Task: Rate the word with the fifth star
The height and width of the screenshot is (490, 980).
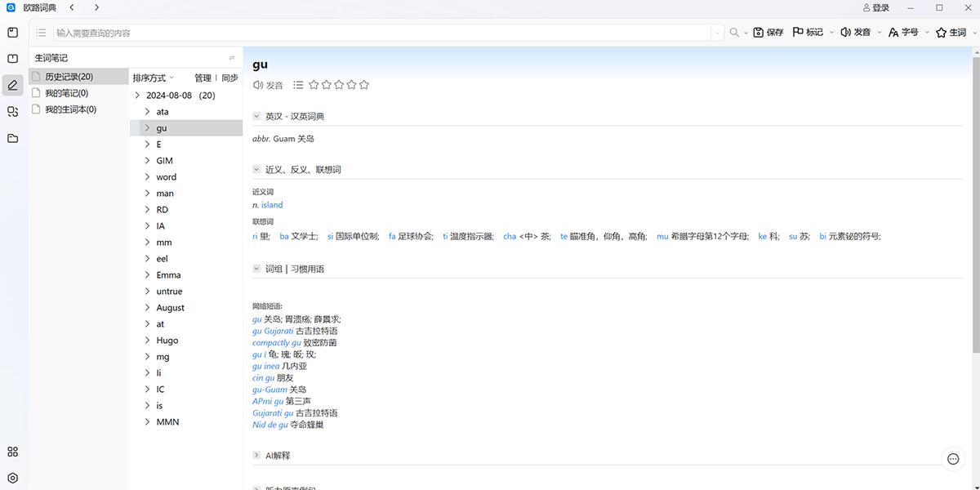Action: pos(364,85)
